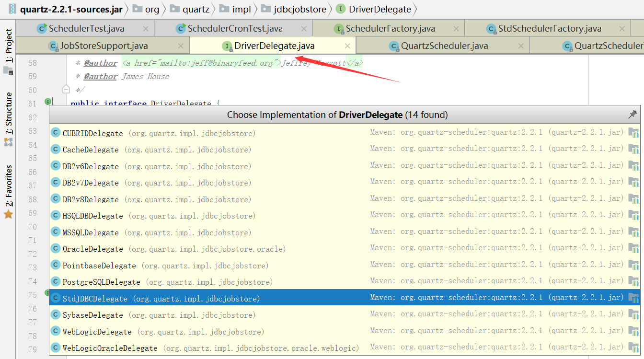Click the quartz folder breadcrumb
644x359 pixels.
[189, 9]
